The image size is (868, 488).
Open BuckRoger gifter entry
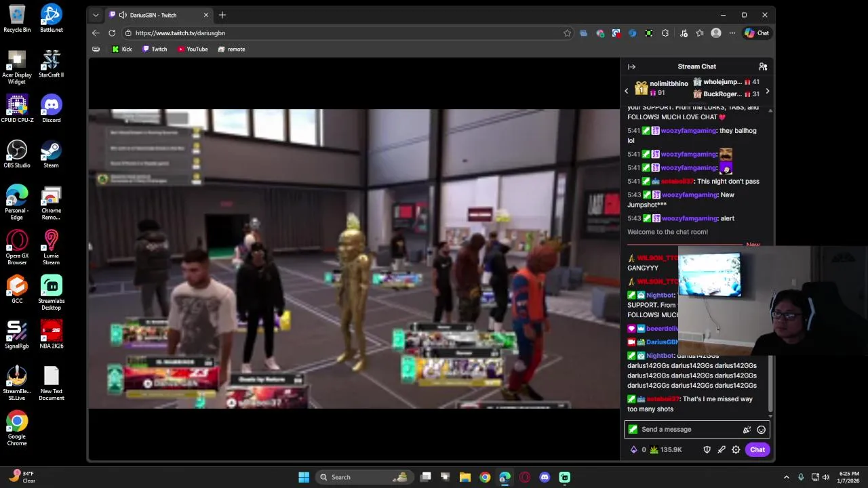726,94
